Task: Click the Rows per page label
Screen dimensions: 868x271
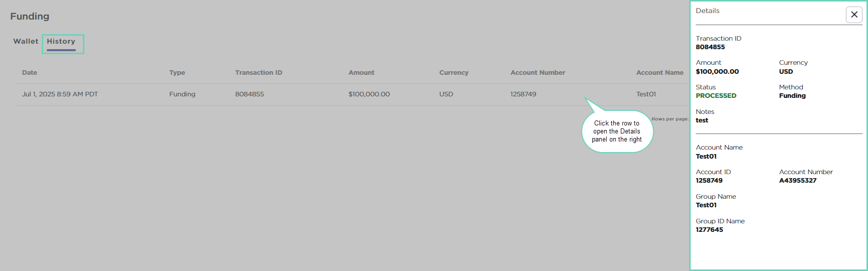Action: pos(670,119)
